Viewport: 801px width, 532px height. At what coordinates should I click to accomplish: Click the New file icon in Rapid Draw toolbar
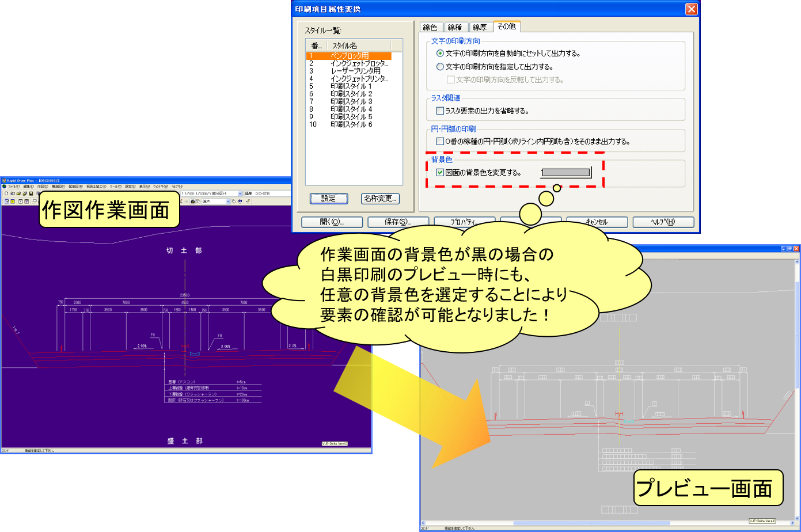tap(5, 194)
